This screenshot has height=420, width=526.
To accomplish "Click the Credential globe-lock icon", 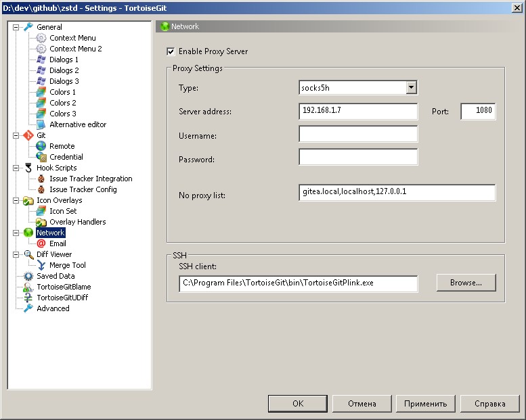I will (x=41, y=157).
